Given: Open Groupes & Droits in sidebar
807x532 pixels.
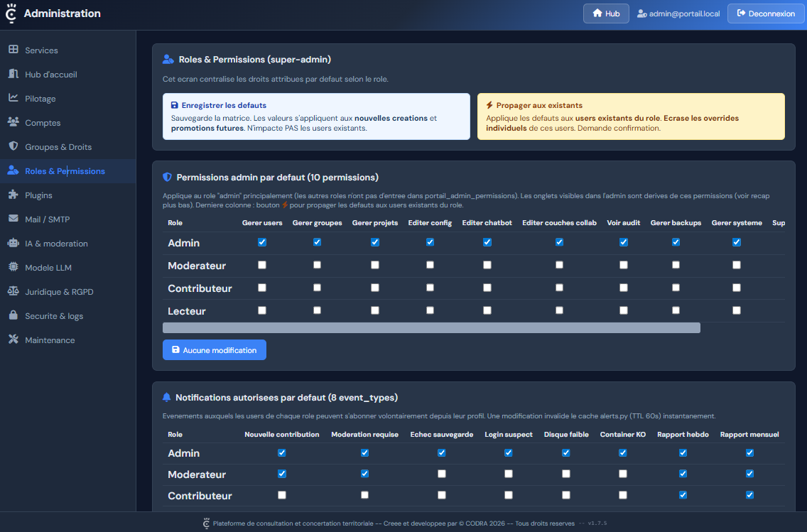Looking at the screenshot, I should (x=58, y=147).
